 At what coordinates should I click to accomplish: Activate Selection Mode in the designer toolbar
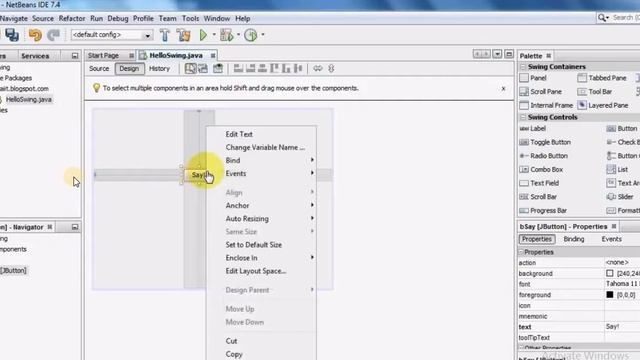(x=190, y=69)
